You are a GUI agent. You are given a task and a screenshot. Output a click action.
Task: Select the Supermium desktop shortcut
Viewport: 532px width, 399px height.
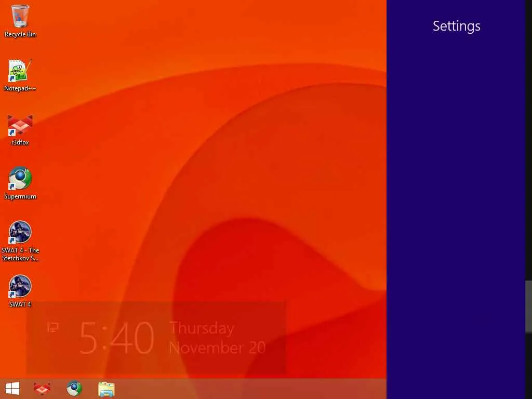(x=20, y=183)
